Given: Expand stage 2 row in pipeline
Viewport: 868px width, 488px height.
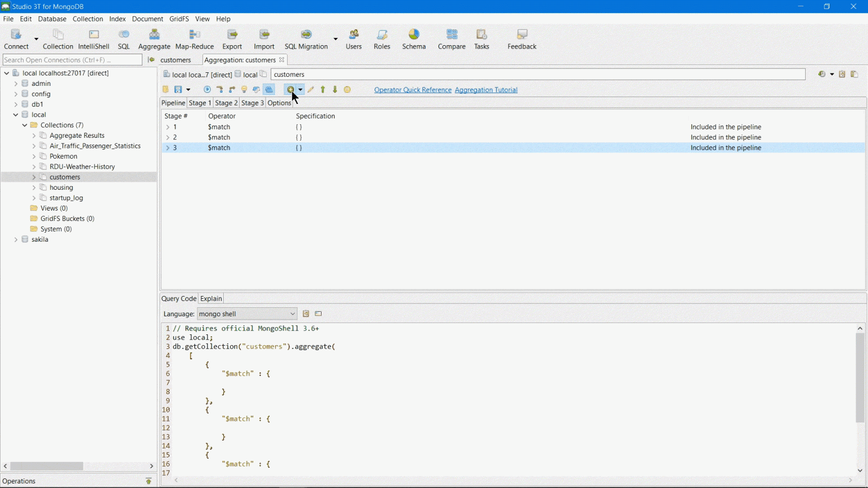Looking at the screenshot, I should pyautogui.click(x=168, y=138).
